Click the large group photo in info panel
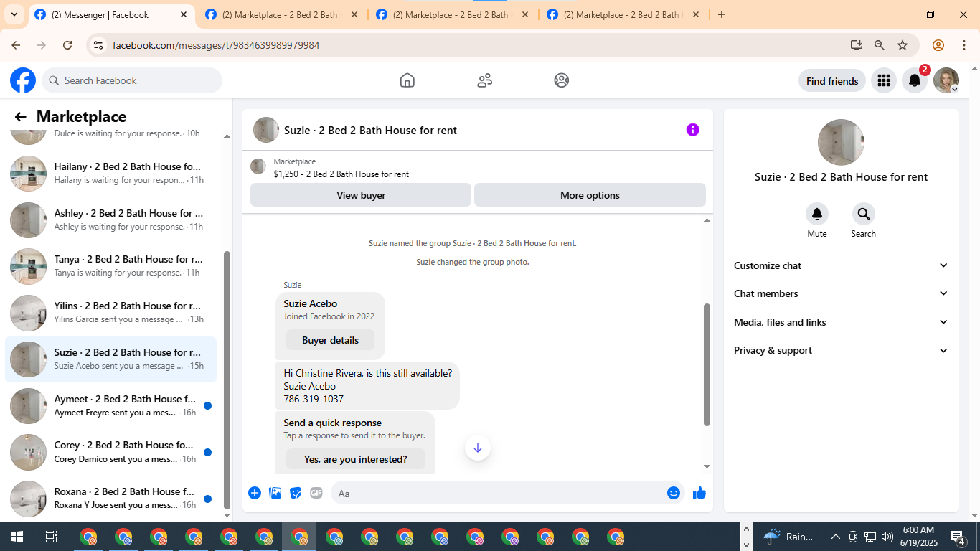Viewport: 980px width, 551px height. click(x=841, y=142)
